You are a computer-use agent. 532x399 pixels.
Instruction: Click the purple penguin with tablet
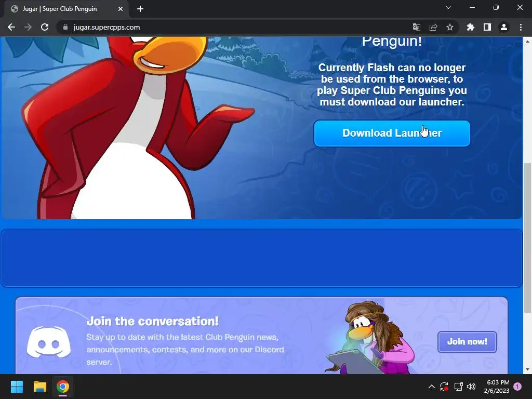coord(370,338)
